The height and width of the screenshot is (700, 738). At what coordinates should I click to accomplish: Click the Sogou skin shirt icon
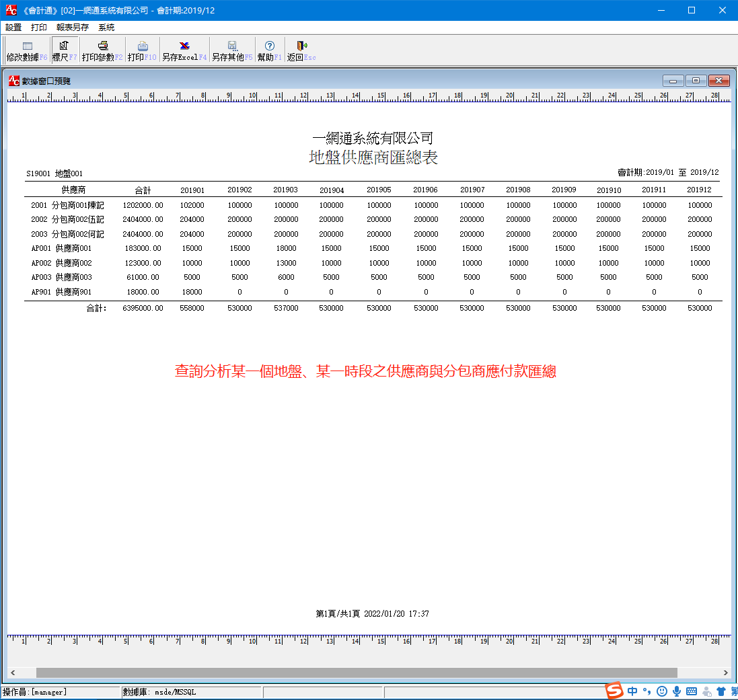[x=721, y=691]
